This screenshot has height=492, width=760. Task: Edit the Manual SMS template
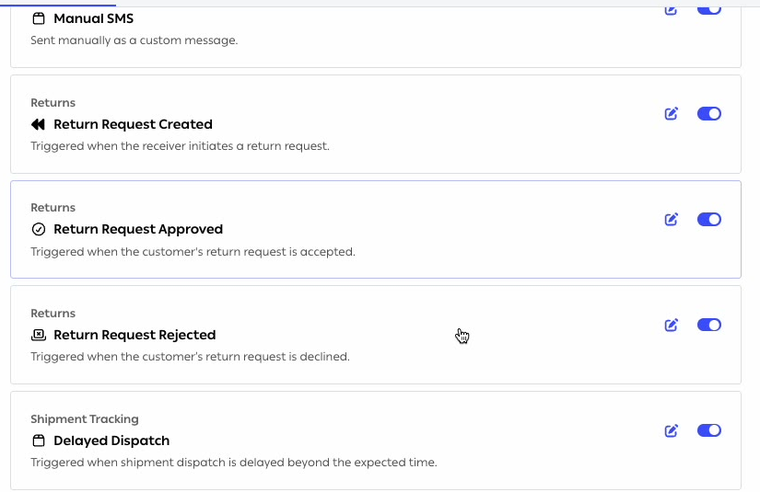pyautogui.click(x=671, y=10)
